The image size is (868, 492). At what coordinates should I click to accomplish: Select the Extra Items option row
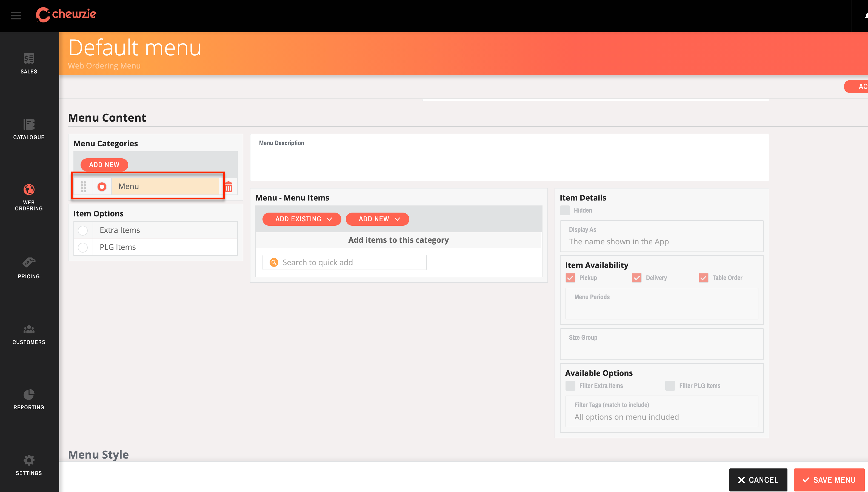point(155,230)
